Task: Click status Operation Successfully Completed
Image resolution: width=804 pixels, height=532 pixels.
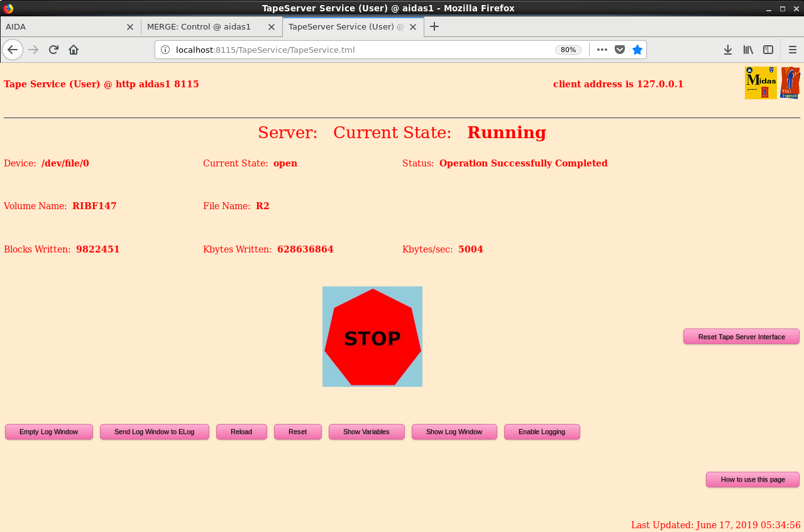Action: coord(524,163)
